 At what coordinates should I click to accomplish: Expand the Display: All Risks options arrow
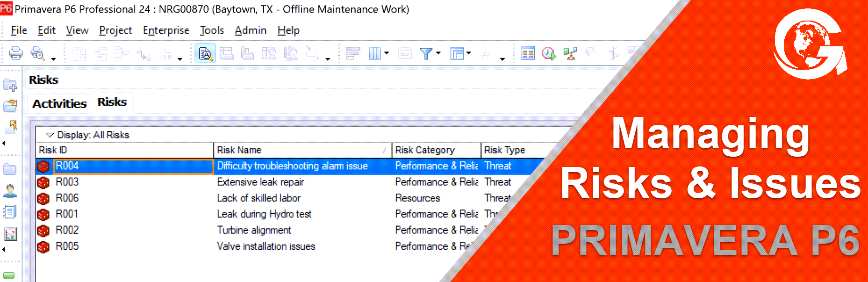tap(50, 135)
